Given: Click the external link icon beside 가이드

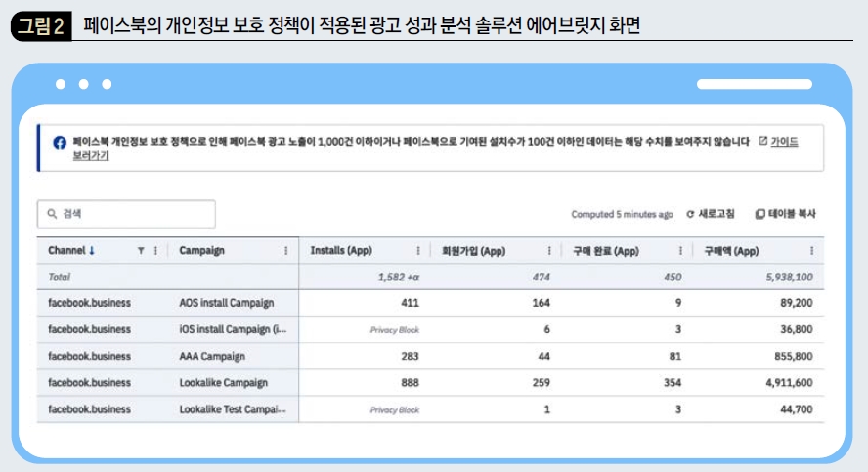Looking at the screenshot, I should (762, 141).
